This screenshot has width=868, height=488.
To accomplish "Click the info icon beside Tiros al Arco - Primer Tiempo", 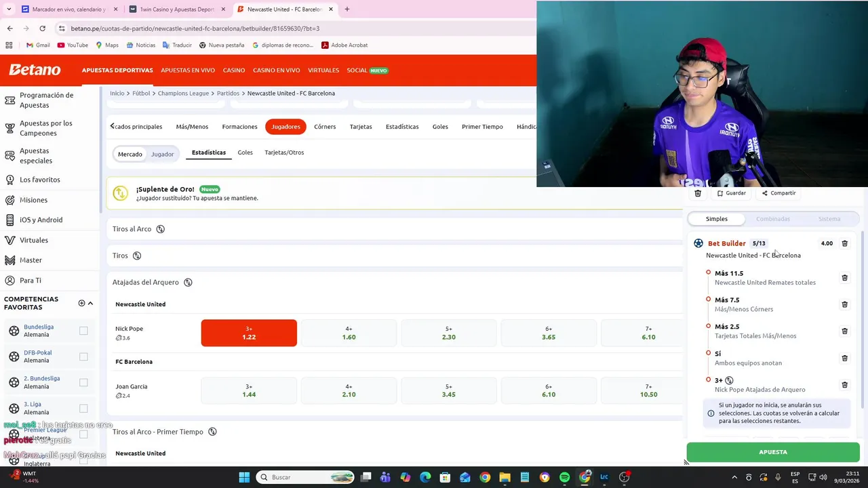I will pos(212,432).
